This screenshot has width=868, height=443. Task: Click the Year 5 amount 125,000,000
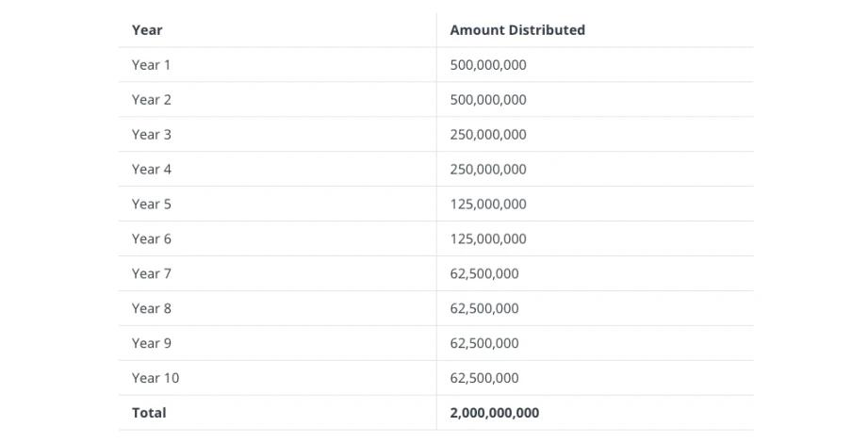tap(488, 205)
